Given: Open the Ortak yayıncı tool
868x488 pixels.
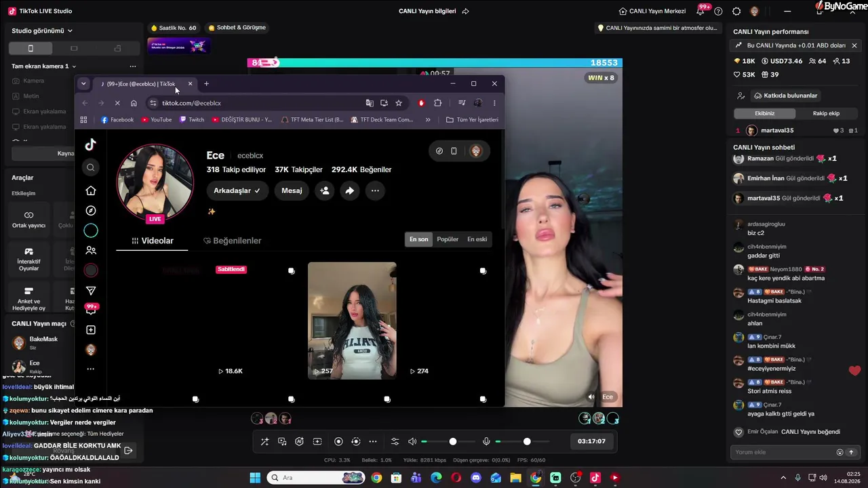Looking at the screenshot, I should [28, 218].
